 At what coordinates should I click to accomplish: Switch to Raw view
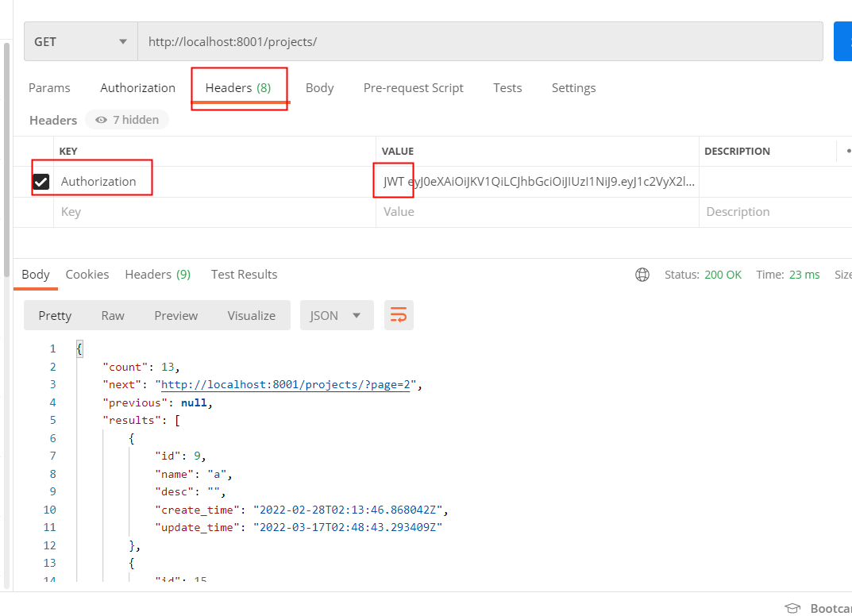pos(113,316)
